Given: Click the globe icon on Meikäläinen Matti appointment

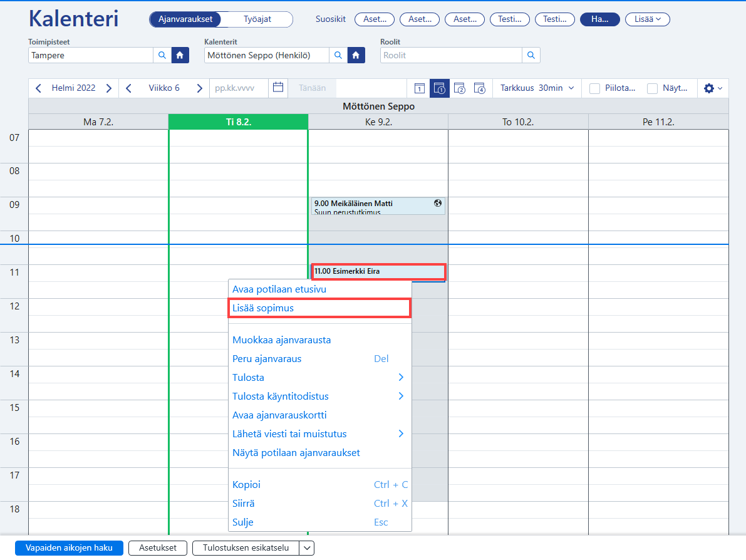Looking at the screenshot, I should click(438, 203).
